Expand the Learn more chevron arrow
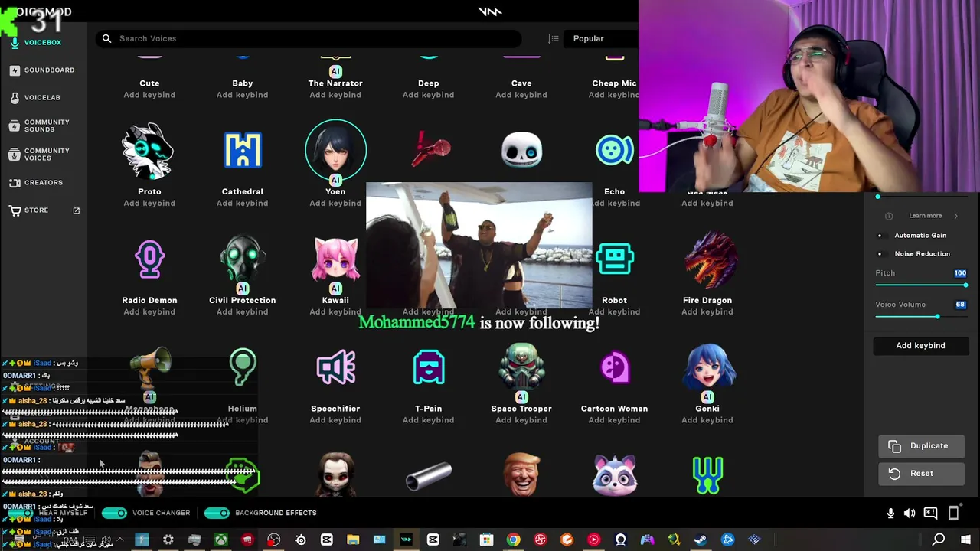 [x=955, y=216]
